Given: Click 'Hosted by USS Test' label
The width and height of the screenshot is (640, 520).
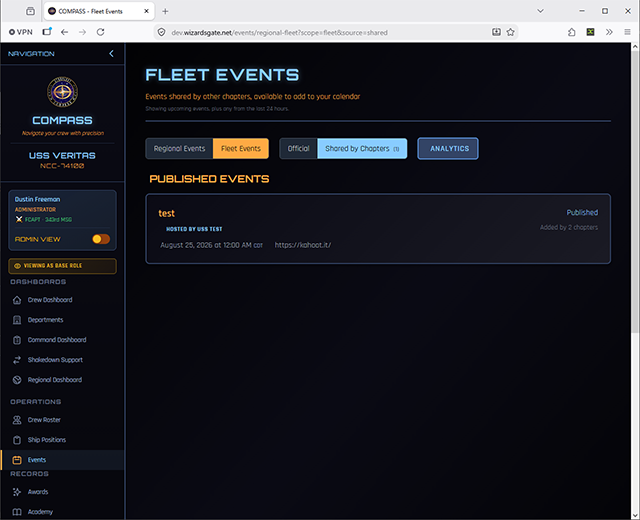Looking at the screenshot, I should click(x=194, y=229).
